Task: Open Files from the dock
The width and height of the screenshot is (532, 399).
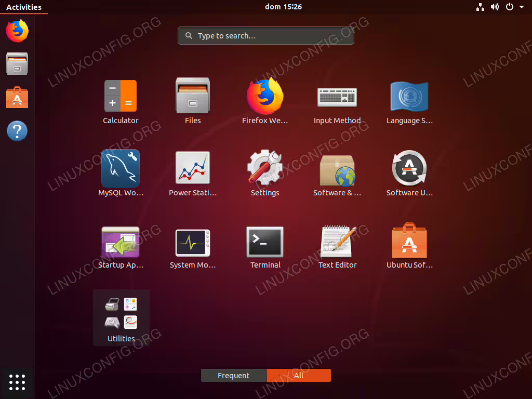Action: pos(17,63)
